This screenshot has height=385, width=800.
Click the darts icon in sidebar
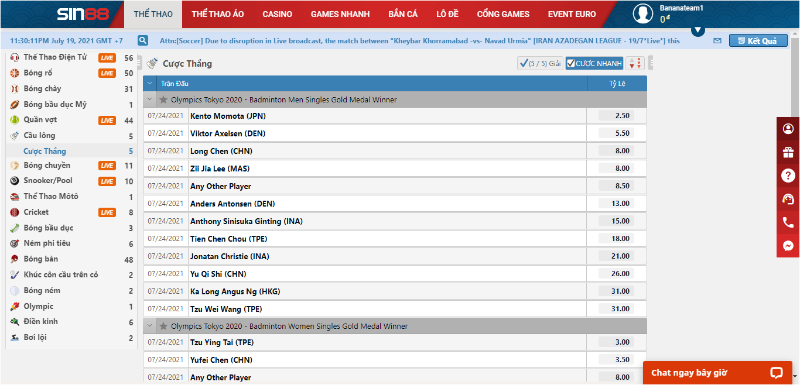[15, 244]
